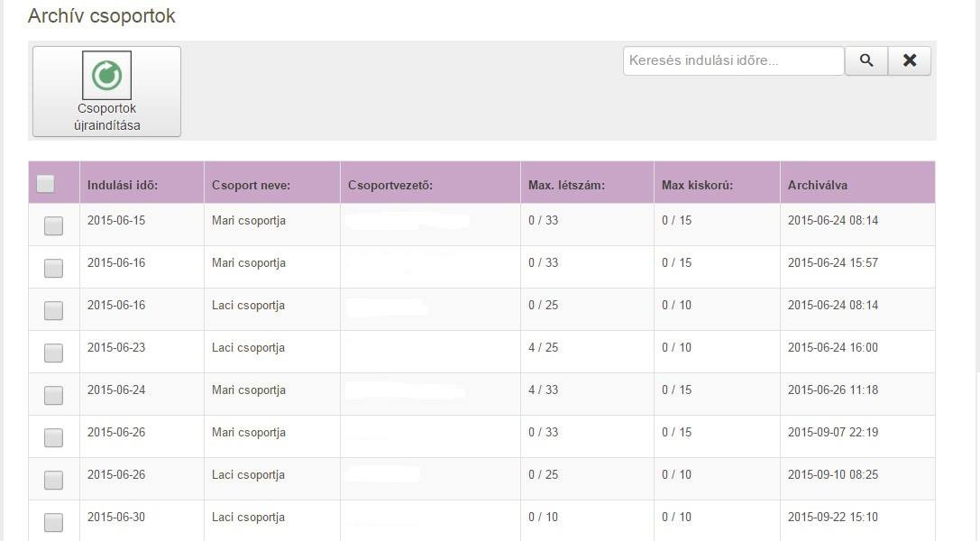Click the magnifier search button
Screen dimensions: 980x541
point(866,60)
